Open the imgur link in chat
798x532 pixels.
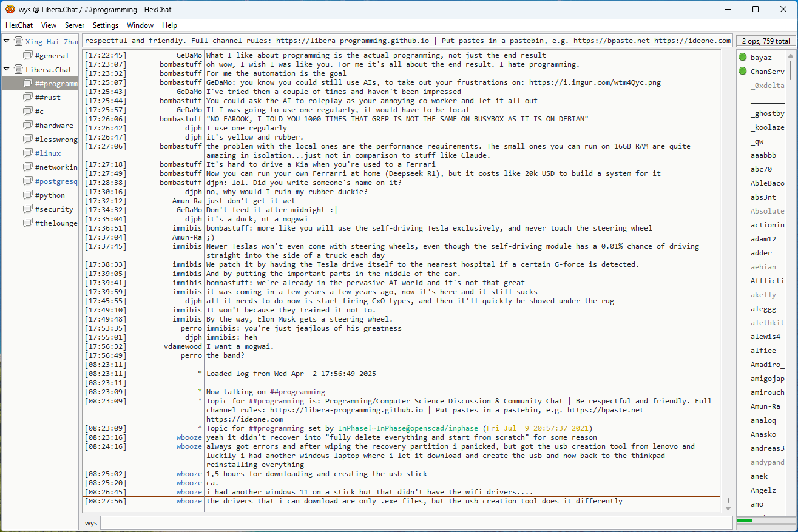click(595, 82)
